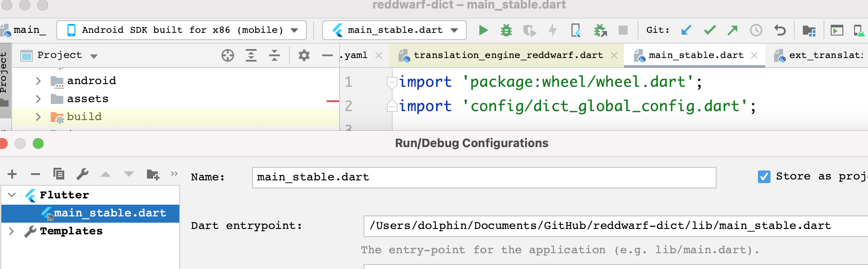This screenshot has width=868, height=269.
Task: Open the project structure icon
Action: [x=809, y=30]
